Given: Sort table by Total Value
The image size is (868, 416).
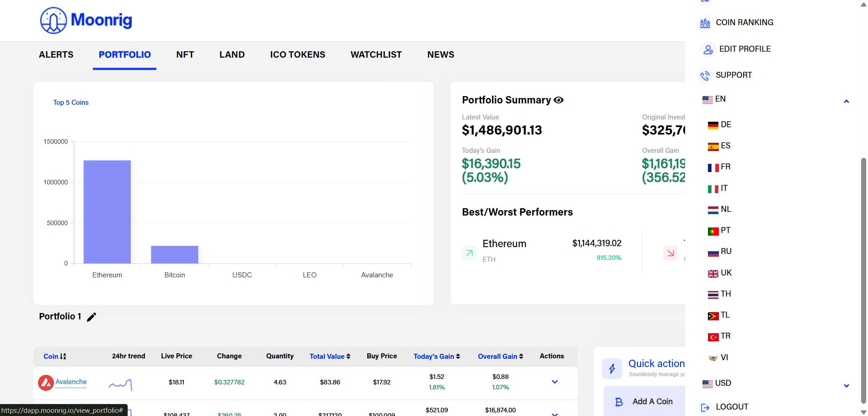Looking at the screenshot, I should point(330,357).
